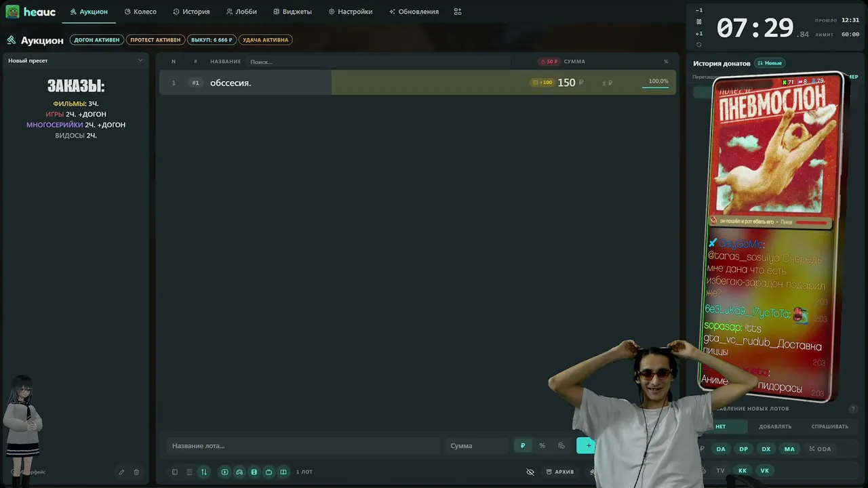Open the Аукцион tab
This screenshot has width=868, height=488.
tap(89, 12)
